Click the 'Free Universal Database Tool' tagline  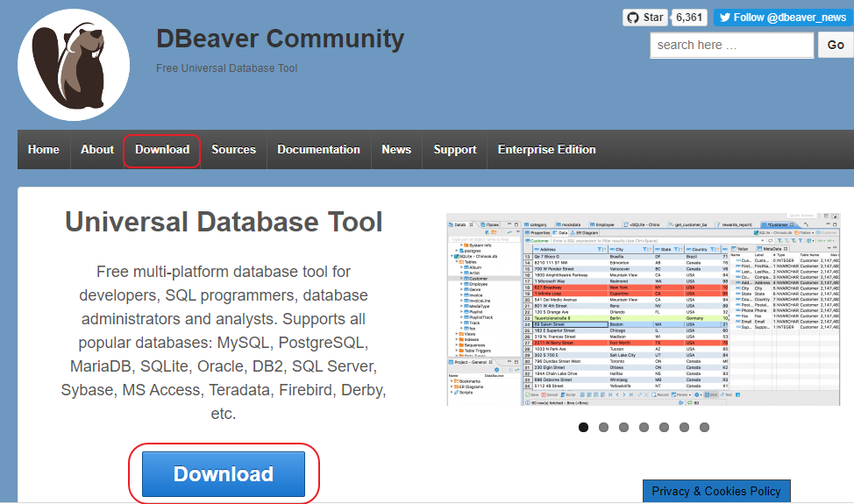[226, 68]
